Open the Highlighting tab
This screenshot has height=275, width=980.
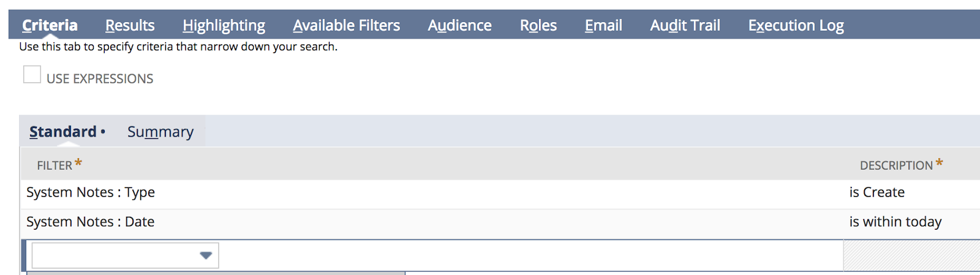click(x=224, y=25)
